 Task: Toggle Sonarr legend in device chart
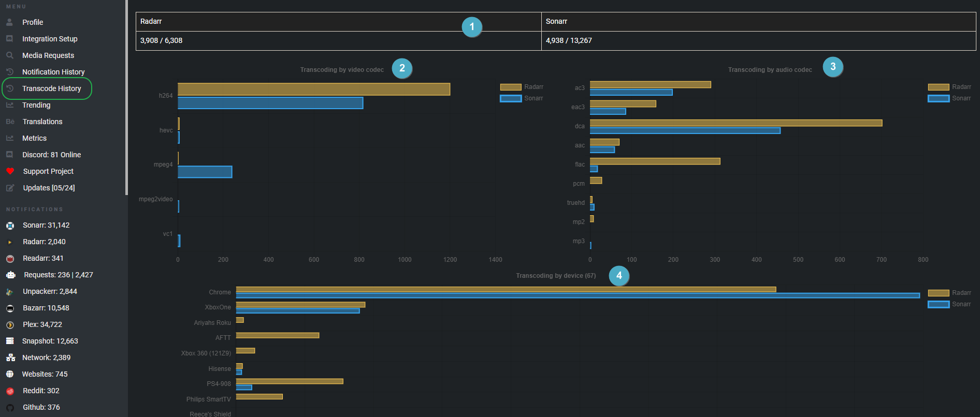point(949,304)
